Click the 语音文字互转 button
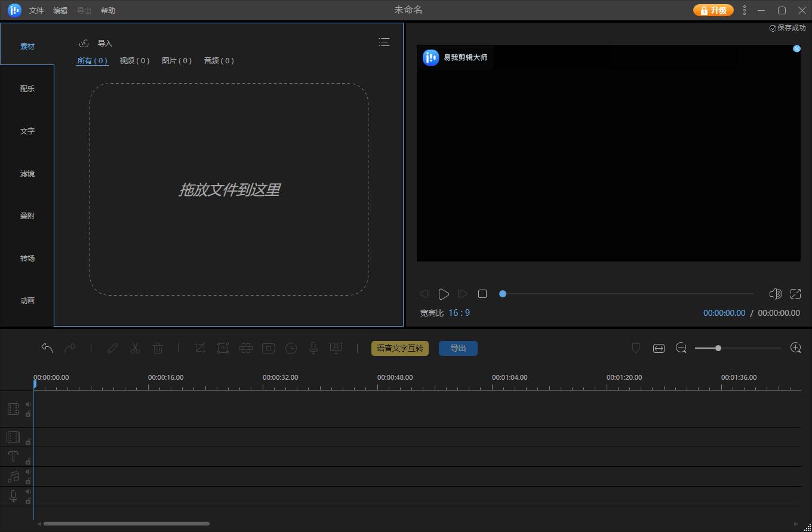Viewport: 812px width, 532px height. tap(399, 348)
